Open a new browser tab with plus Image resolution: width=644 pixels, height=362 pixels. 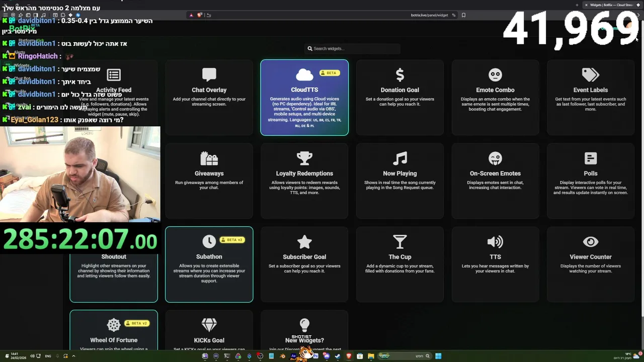pyautogui.click(x=577, y=5)
